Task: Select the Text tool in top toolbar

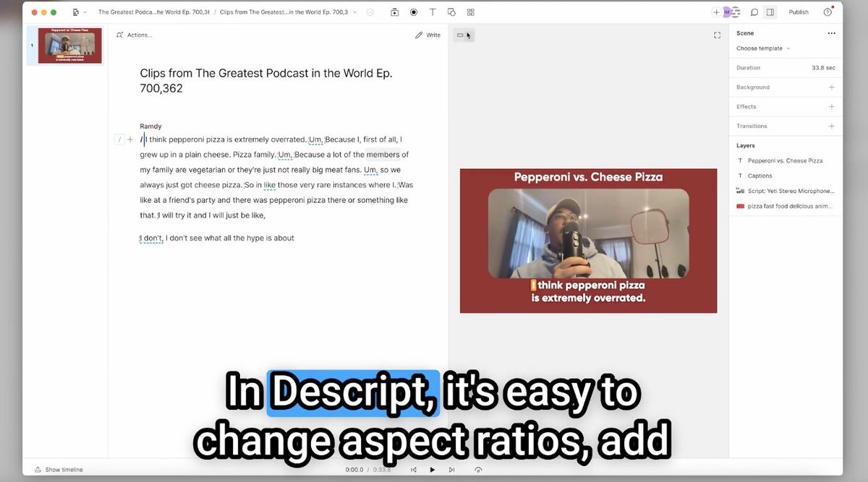Action: (433, 12)
